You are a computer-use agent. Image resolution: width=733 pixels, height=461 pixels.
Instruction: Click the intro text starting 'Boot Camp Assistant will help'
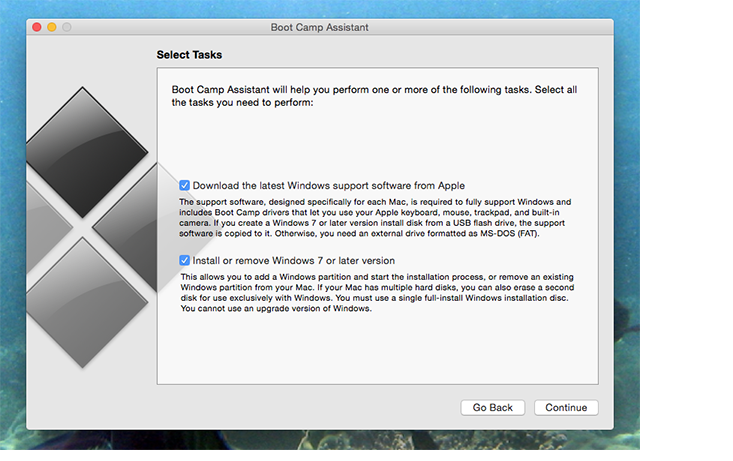pyautogui.click(x=374, y=96)
